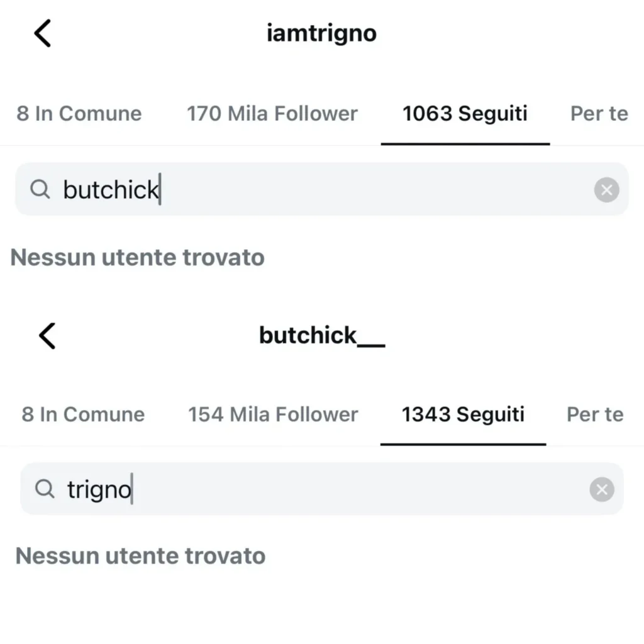Switch to the 154 Mila Follower tab
This screenshot has height=644, width=644.
tap(273, 414)
